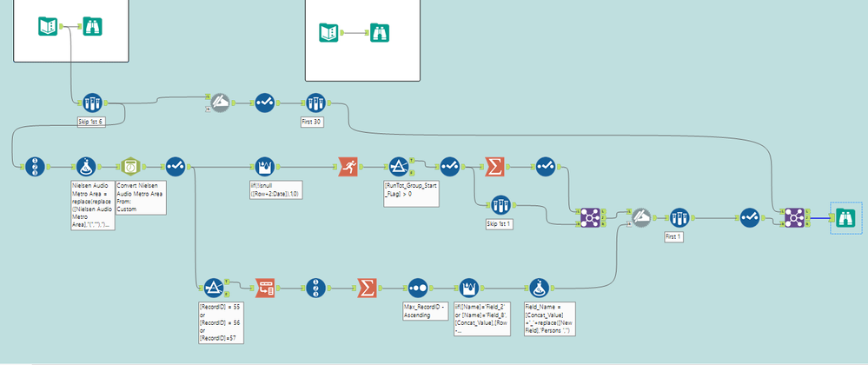Select the highlighted Browse tool at workflow end
868x365 pixels.
[845, 217]
